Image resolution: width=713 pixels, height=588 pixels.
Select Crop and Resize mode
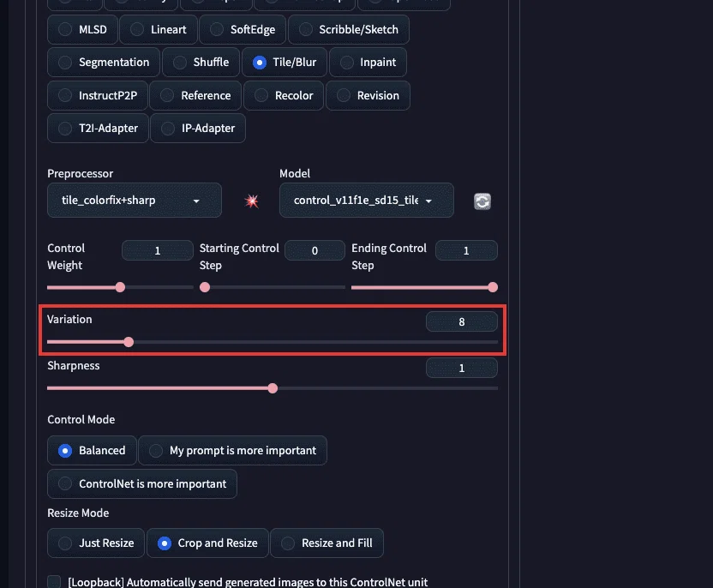[207, 543]
